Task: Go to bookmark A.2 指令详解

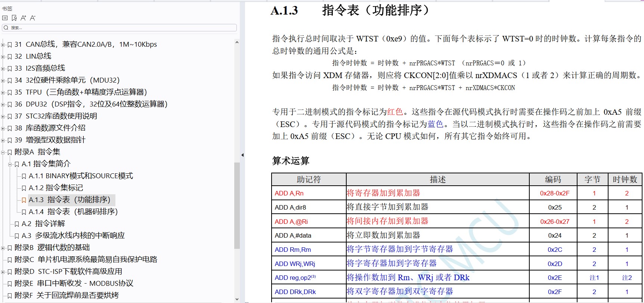Action: pos(43,223)
